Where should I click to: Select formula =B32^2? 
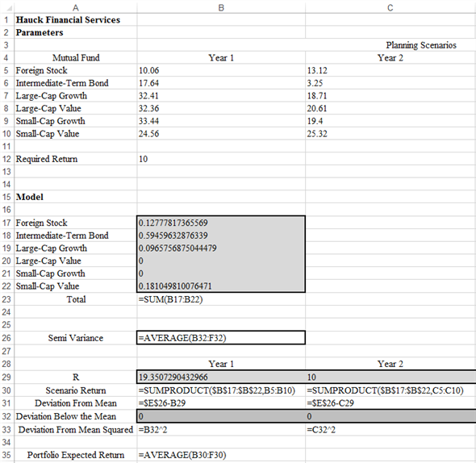(221, 430)
